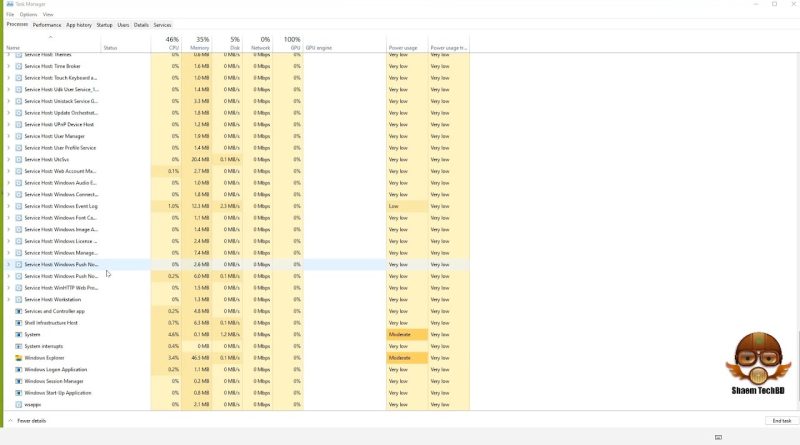Viewport: 800px width, 445px height.
Task: Click the Services and Controller app icon
Action: (19, 311)
